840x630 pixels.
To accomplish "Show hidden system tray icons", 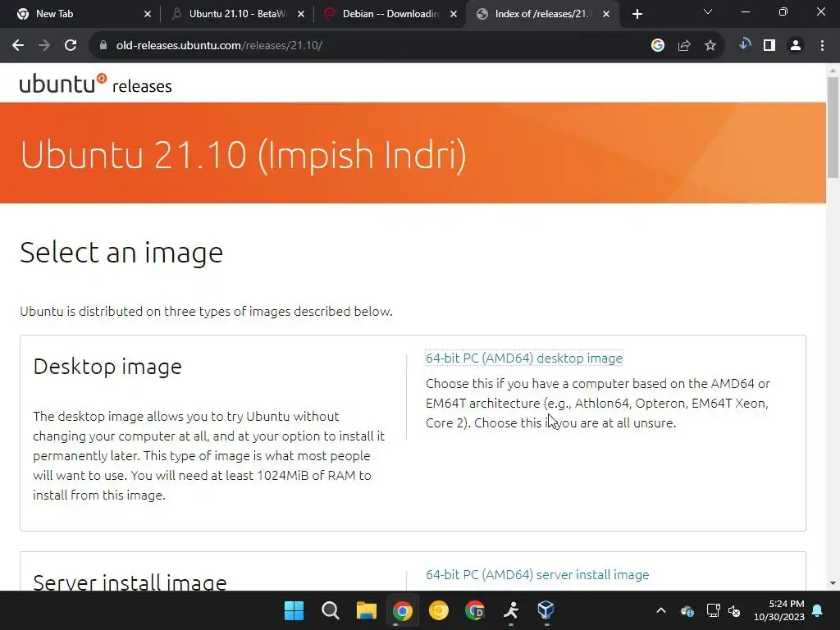I will pyautogui.click(x=661, y=610).
